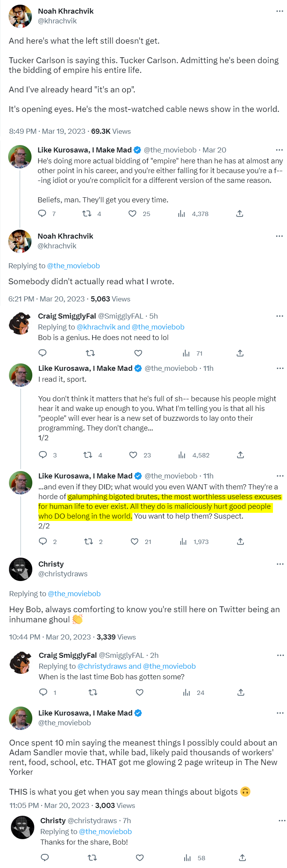Image resolution: width=287 pixels, height=868 pixels.
Task: View analytics for the 1,973 views tweet
Action: click(x=183, y=542)
